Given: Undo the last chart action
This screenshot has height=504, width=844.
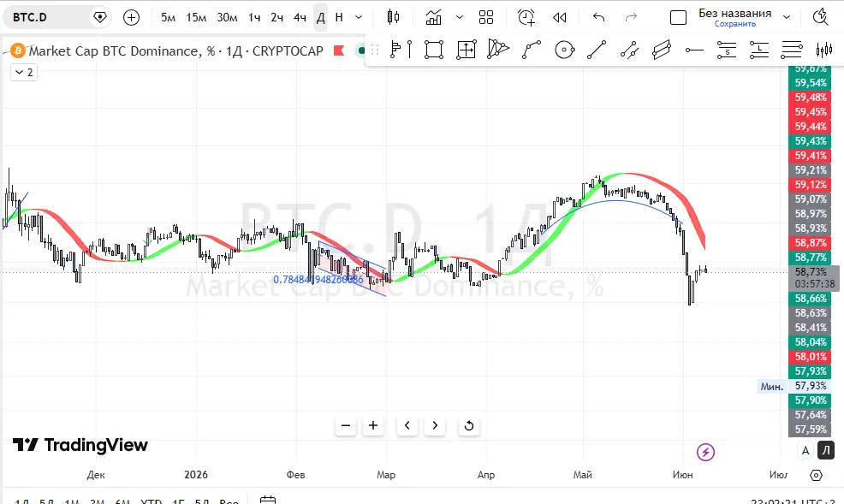Looking at the screenshot, I should point(598,17).
